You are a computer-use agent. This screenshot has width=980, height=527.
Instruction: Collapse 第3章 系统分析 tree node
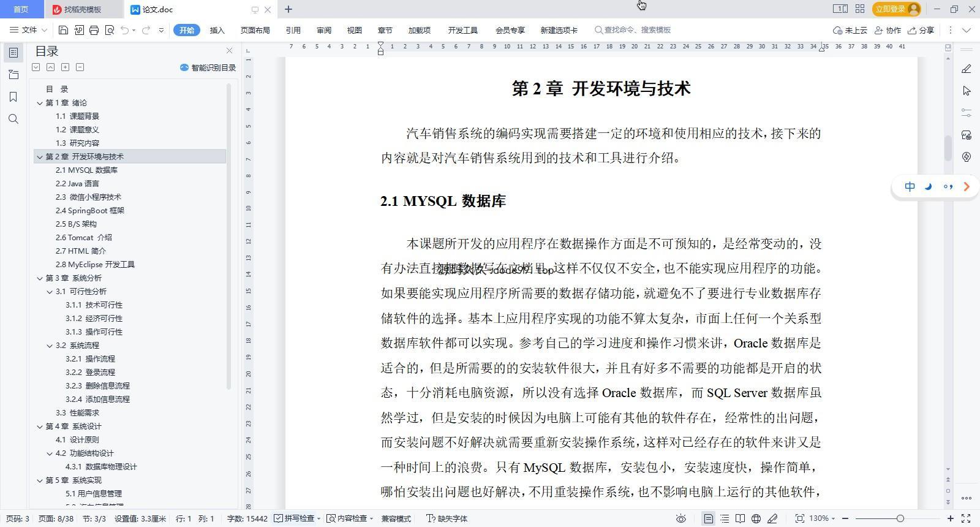40,278
